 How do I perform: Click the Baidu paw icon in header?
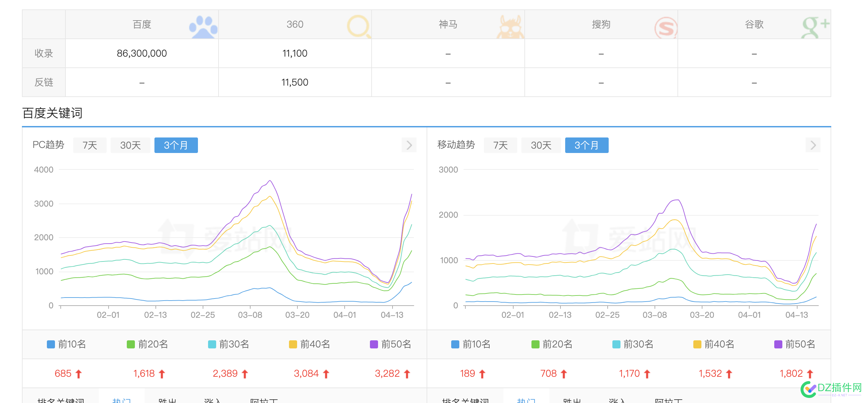point(203,27)
